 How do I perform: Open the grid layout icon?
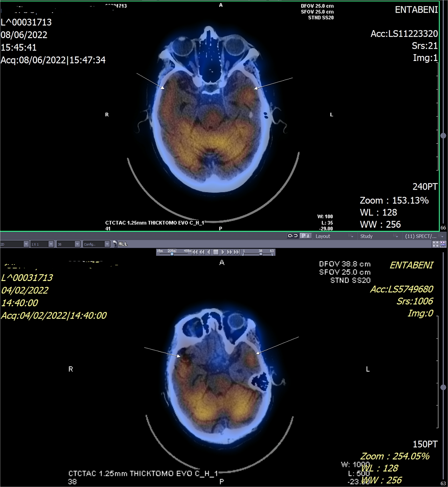[436, 244]
